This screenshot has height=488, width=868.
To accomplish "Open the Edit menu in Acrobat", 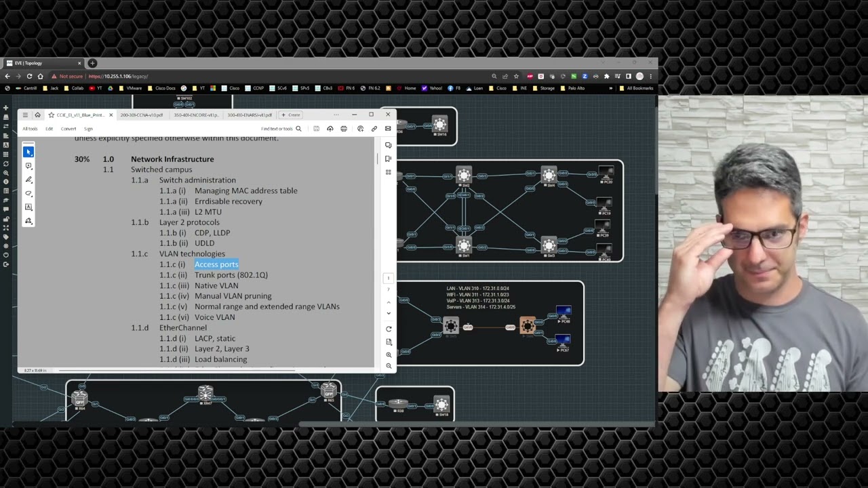I will click(x=49, y=129).
